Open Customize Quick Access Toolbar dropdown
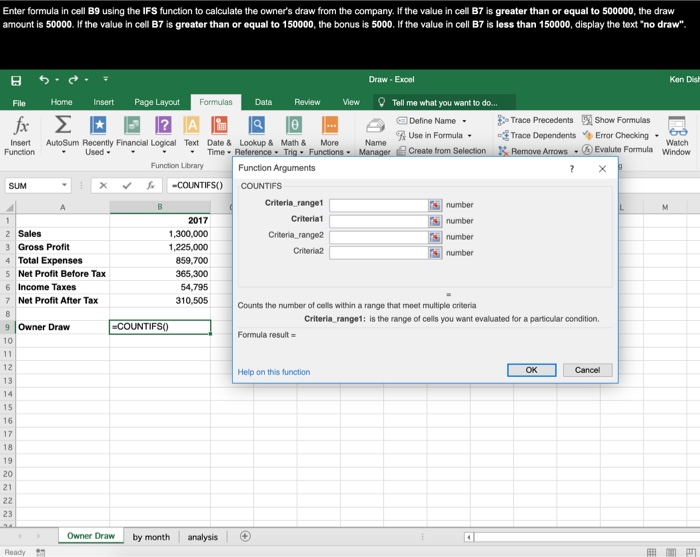Viewport: 700px width, 557px height. pos(106,79)
